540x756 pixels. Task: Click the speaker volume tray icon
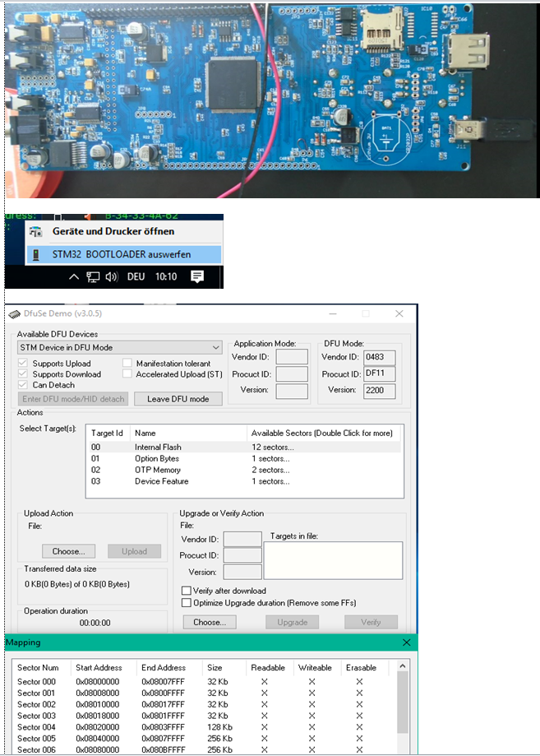click(112, 277)
